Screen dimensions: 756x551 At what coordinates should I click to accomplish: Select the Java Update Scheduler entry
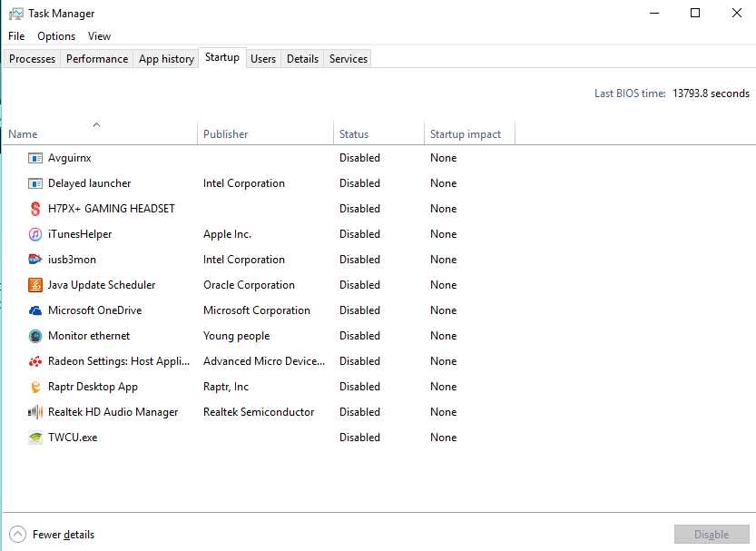click(x=102, y=285)
